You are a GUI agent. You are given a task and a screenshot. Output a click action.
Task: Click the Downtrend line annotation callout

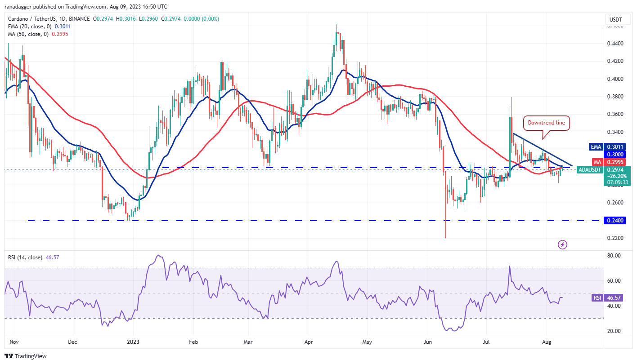(546, 123)
